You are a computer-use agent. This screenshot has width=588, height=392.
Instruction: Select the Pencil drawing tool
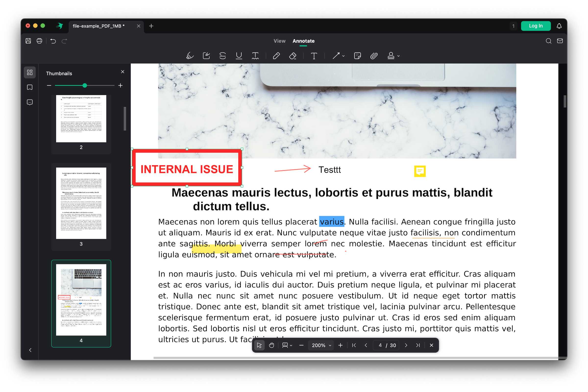pyautogui.click(x=277, y=56)
